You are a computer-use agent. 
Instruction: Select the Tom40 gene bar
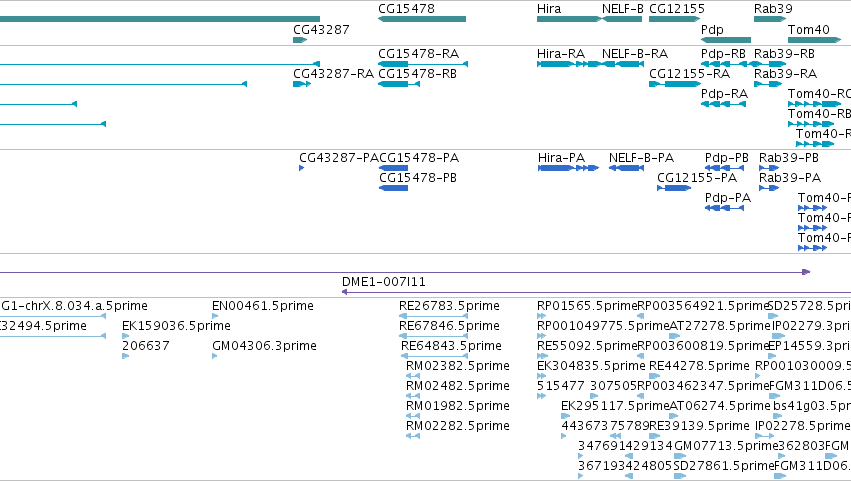point(815,40)
